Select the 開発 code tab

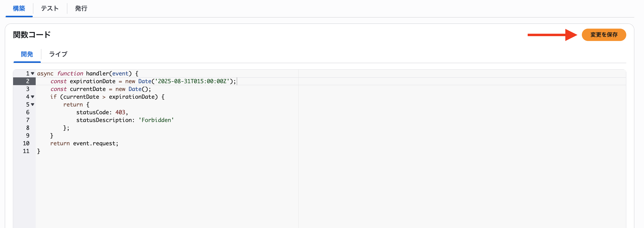27,54
